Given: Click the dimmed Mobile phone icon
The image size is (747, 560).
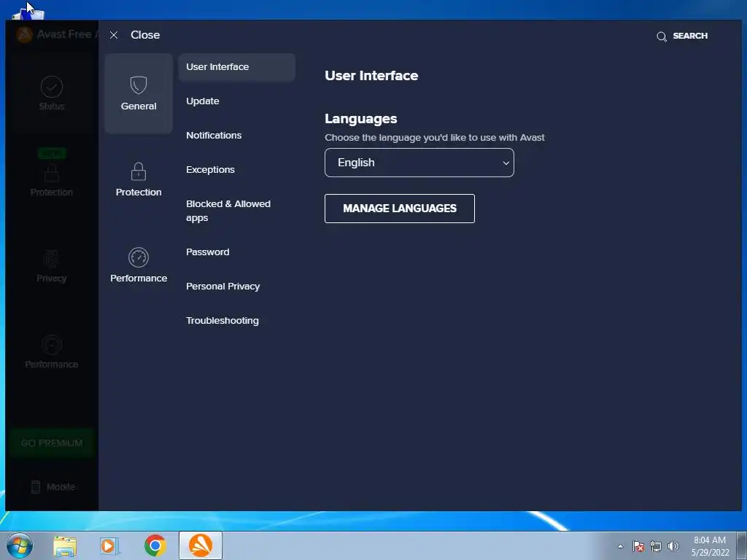Looking at the screenshot, I should pyautogui.click(x=35, y=487).
